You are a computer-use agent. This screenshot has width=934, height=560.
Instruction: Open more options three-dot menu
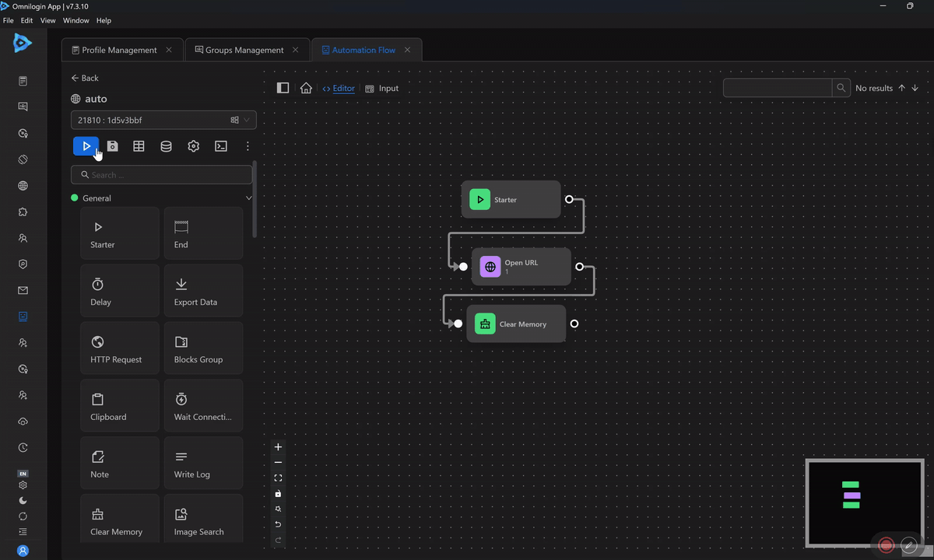(248, 146)
